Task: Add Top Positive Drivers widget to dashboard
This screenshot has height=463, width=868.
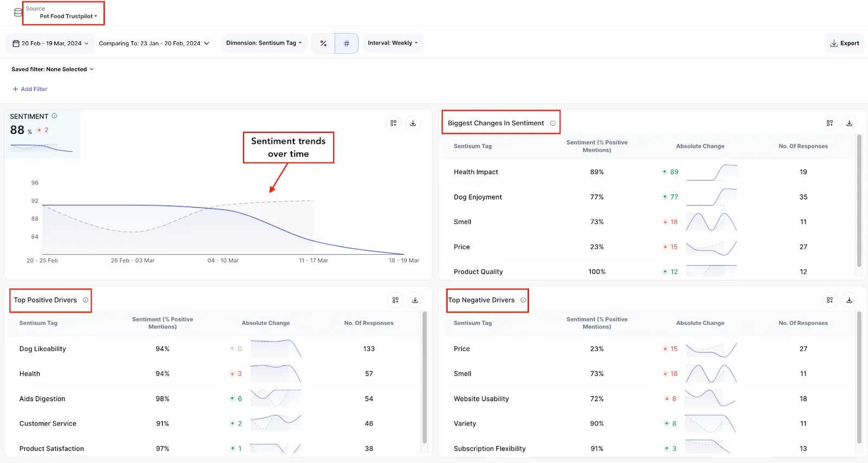Action: [395, 300]
